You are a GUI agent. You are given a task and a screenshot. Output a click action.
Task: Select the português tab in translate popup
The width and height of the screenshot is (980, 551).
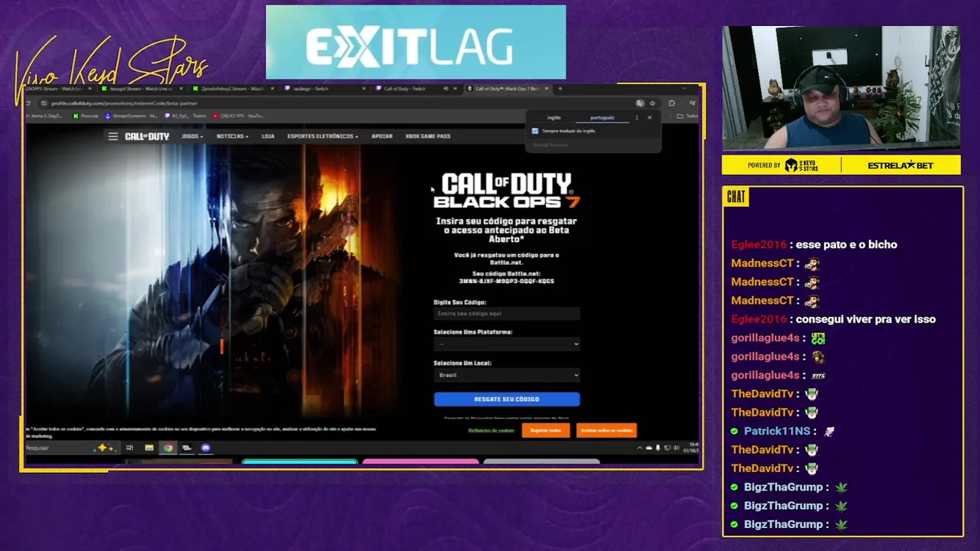pyautogui.click(x=602, y=118)
